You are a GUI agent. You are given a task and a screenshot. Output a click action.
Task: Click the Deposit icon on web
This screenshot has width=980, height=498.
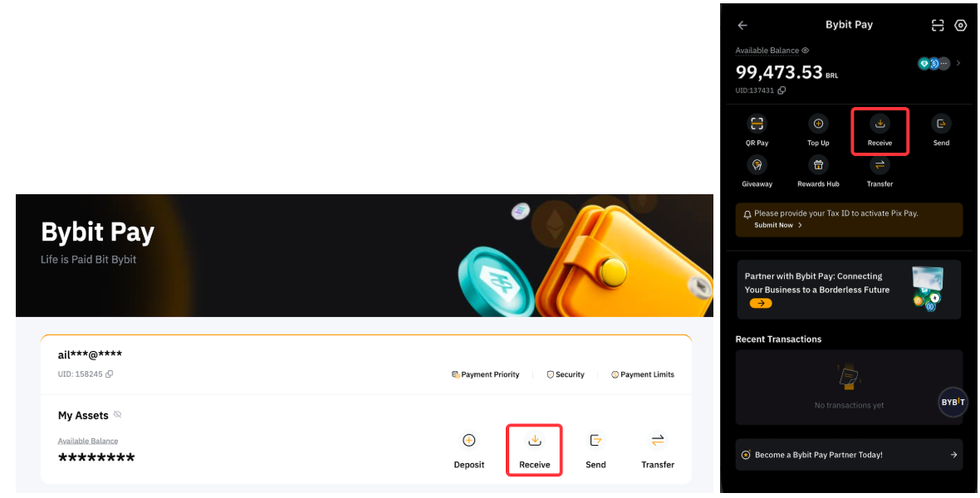click(468, 441)
